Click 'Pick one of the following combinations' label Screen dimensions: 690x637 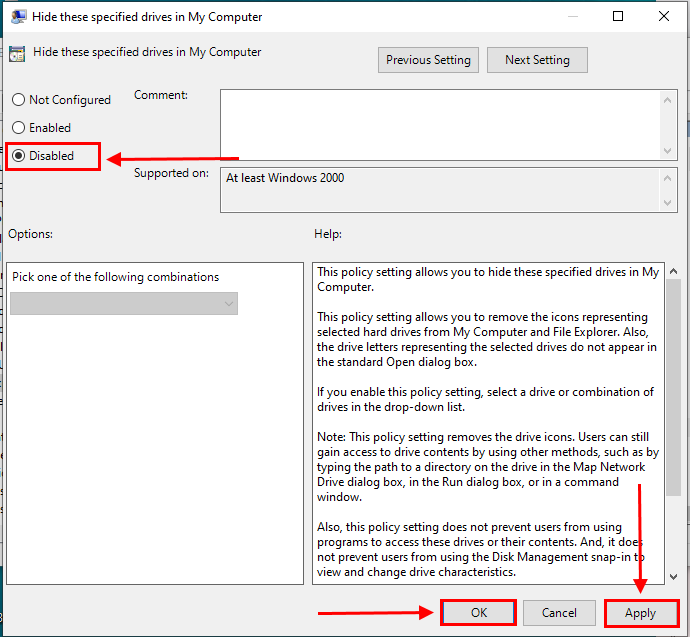(115, 277)
